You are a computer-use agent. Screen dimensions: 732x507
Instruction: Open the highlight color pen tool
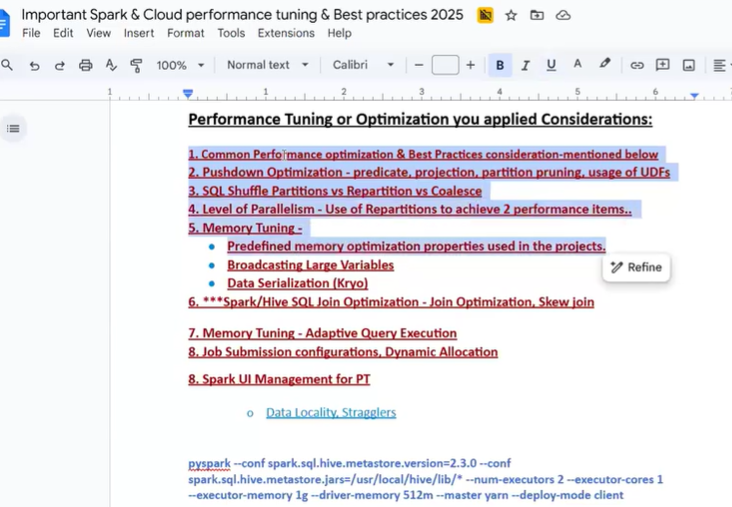tap(605, 63)
